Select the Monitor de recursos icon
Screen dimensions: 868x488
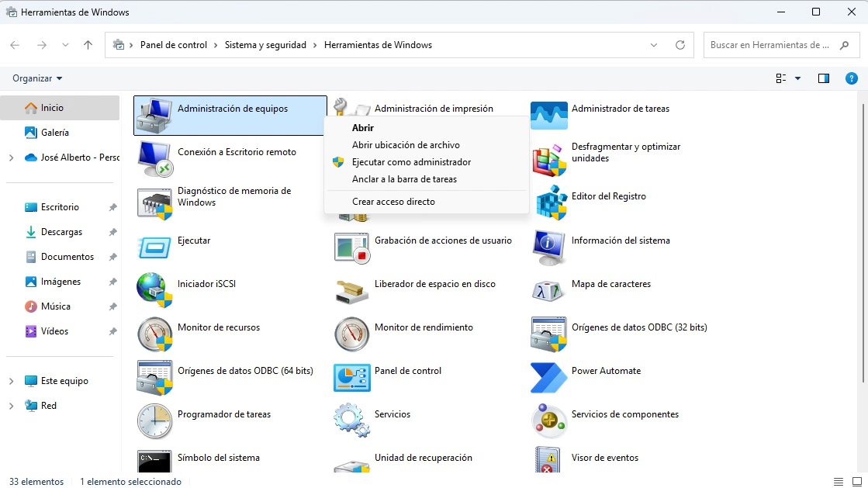[154, 334]
